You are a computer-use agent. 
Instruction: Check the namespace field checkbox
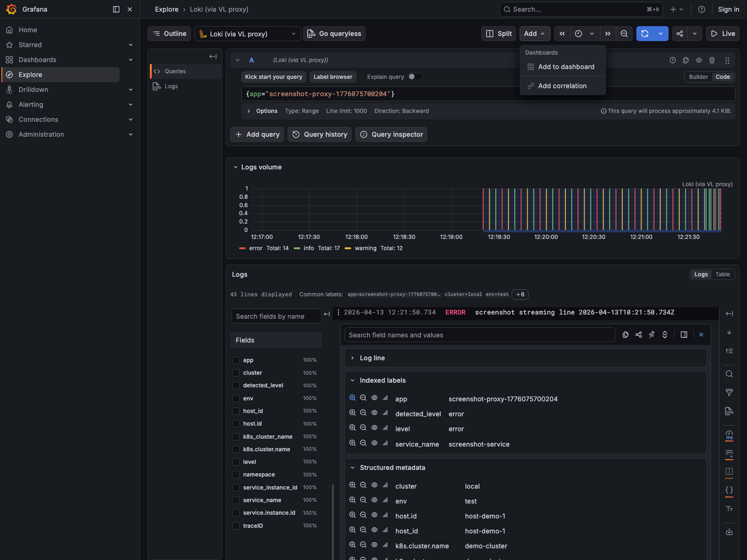pos(236,475)
